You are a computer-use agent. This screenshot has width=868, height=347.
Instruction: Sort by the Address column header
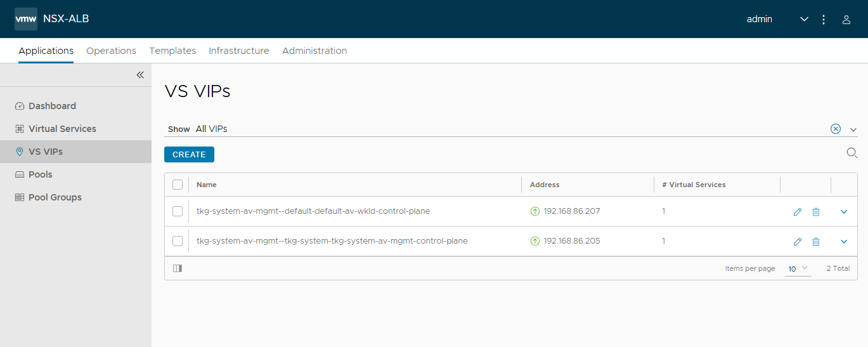[x=545, y=185]
